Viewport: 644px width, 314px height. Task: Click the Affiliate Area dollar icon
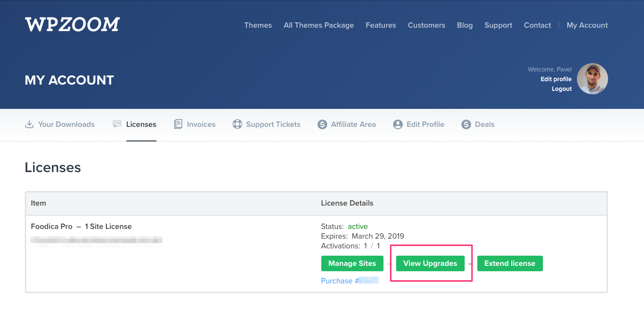(x=322, y=124)
